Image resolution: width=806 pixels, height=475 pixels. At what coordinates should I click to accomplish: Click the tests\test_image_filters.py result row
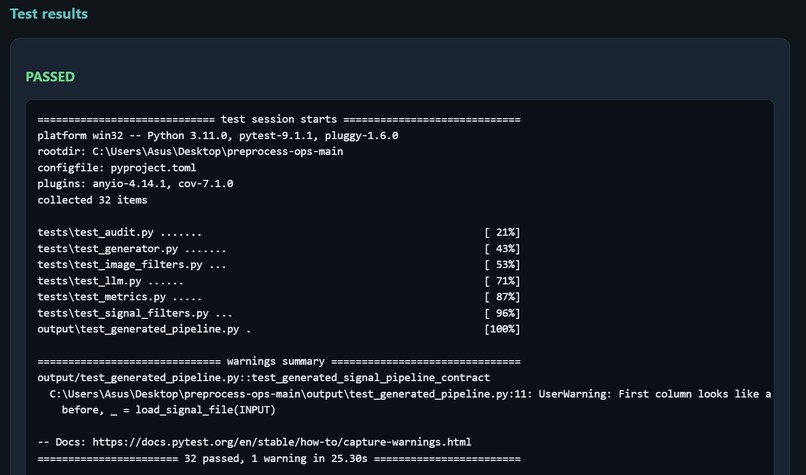pyautogui.click(x=279, y=265)
